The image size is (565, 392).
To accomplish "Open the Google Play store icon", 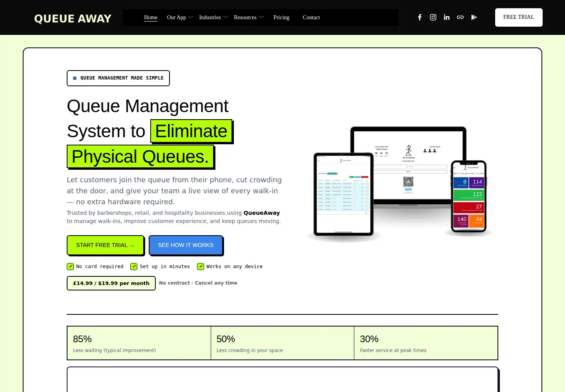I will tap(474, 17).
